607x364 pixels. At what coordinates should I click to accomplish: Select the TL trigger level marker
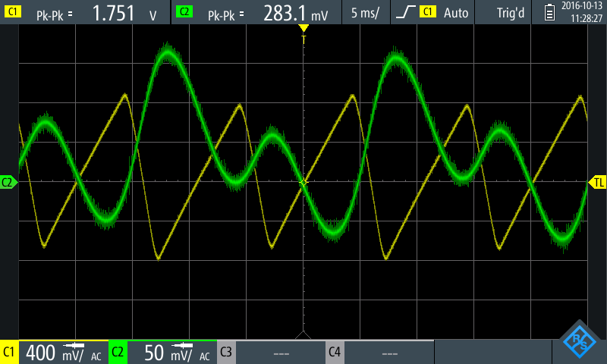click(598, 182)
